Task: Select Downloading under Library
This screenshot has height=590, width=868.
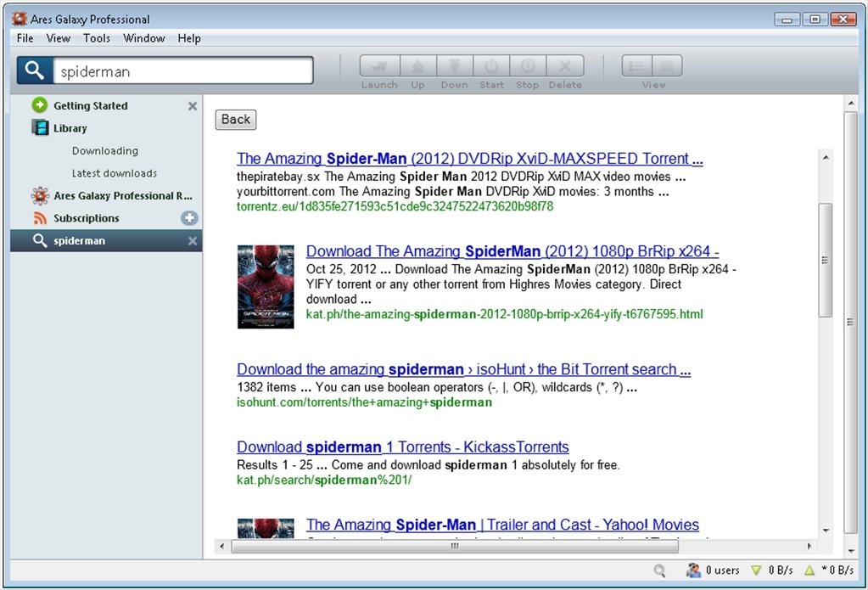Action: 105,151
